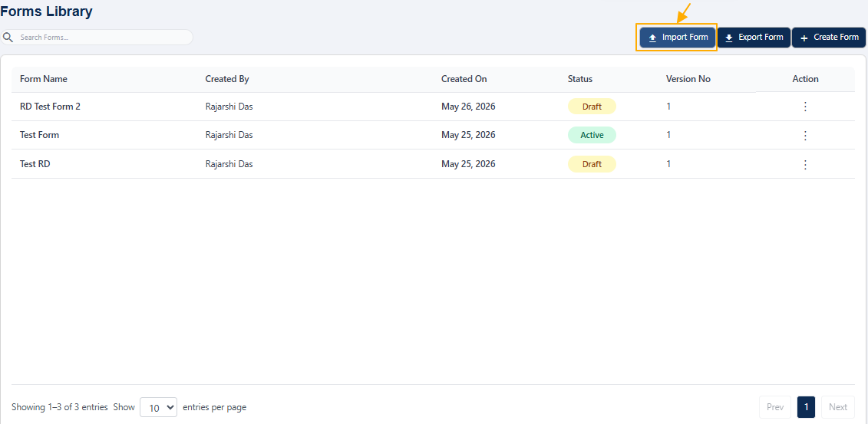The width and height of the screenshot is (868, 424).
Task: Click the Next pagination button
Action: click(x=837, y=407)
